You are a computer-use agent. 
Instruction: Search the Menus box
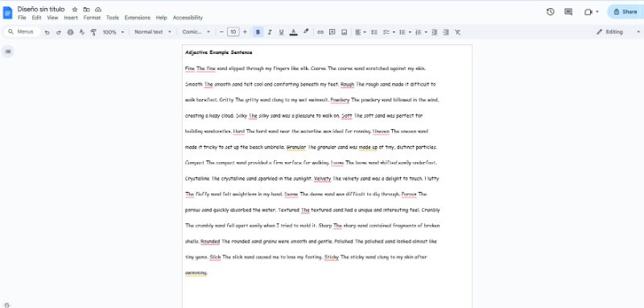pos(23,31)
